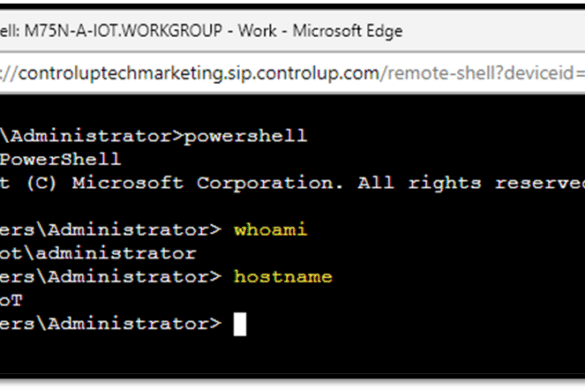This screenshot has width=585, height=390.
Task: Click the yellow hostname command
Action: (283, 277)
